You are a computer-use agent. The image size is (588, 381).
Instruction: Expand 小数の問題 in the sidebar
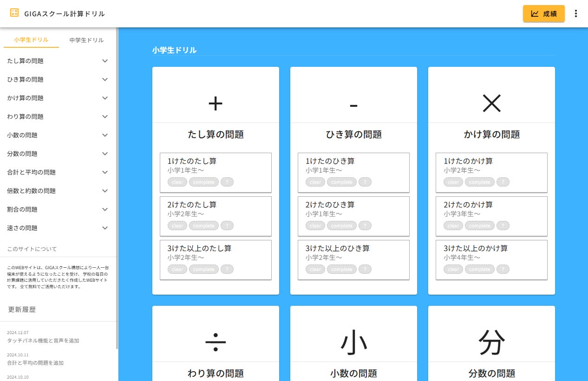coord(58,135)
